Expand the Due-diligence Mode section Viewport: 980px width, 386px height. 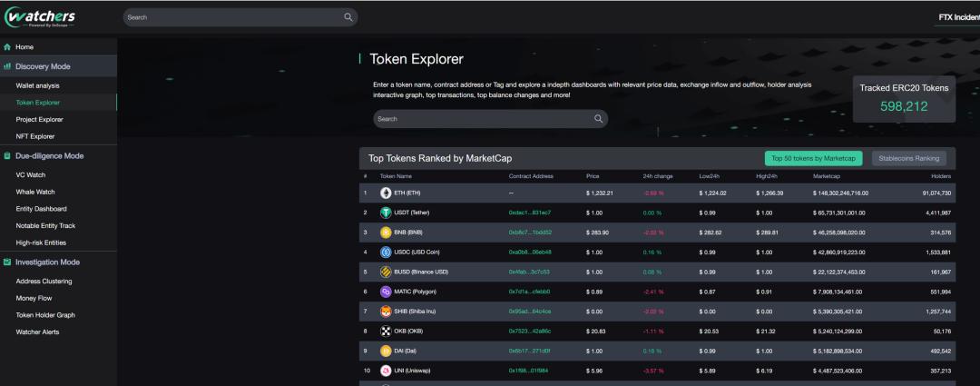49,156
